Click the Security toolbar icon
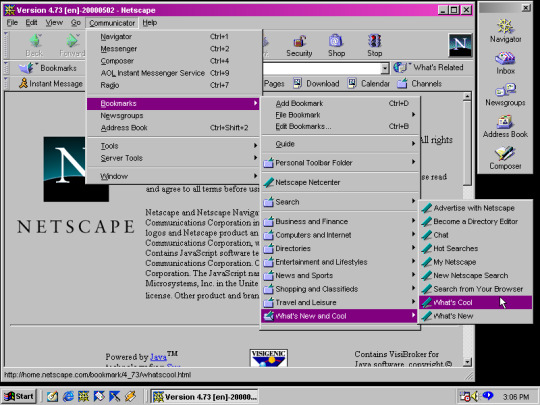Screen dimensions: 540x405 (x=300, y=41)
